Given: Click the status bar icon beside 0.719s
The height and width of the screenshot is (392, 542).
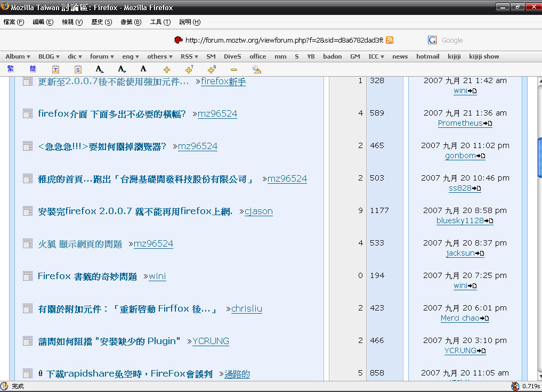Looking at the screenshot, I should [515, 386].
